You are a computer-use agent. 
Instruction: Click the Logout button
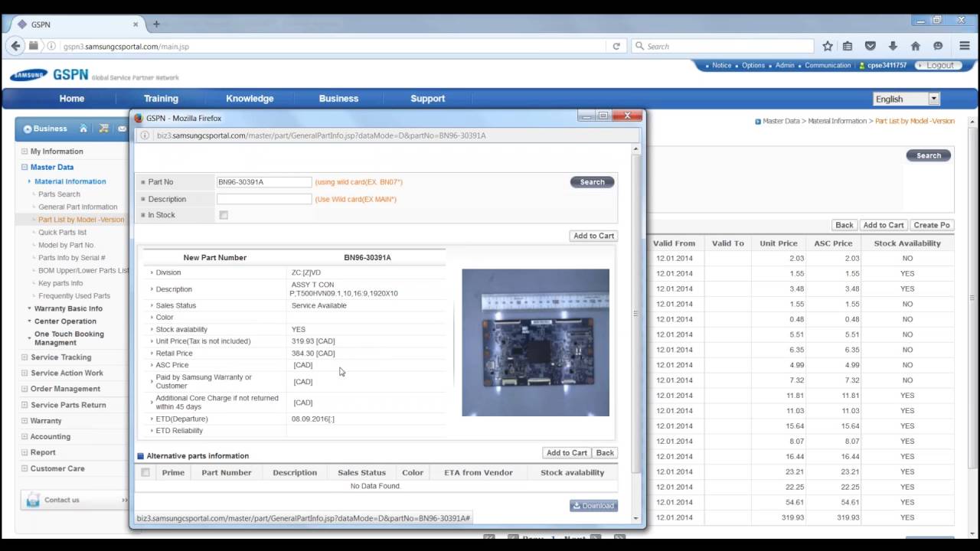(939, 66)
